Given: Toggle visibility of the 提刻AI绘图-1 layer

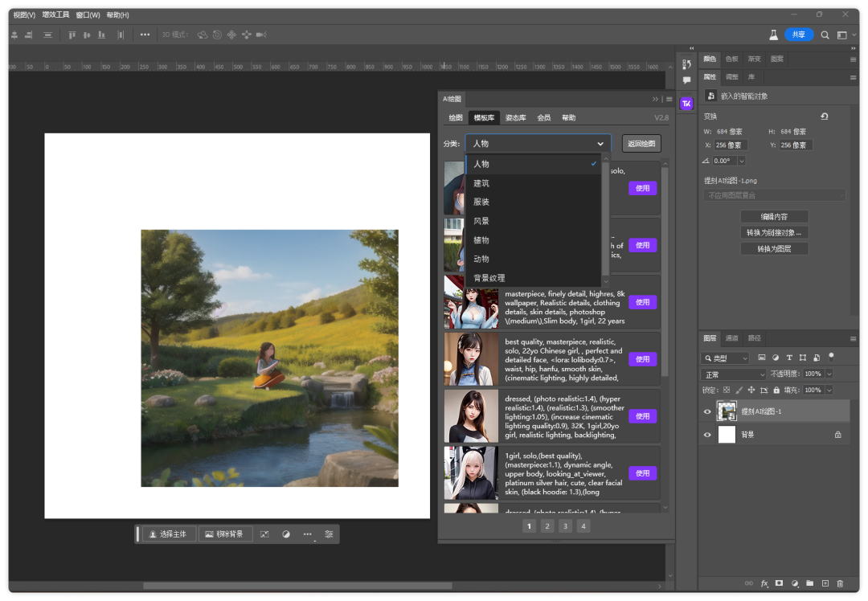Looking at the screenshot, I should coord(707,411).
